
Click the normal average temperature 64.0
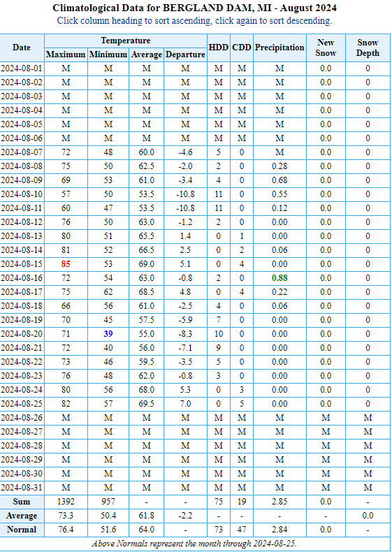point(147,530)
